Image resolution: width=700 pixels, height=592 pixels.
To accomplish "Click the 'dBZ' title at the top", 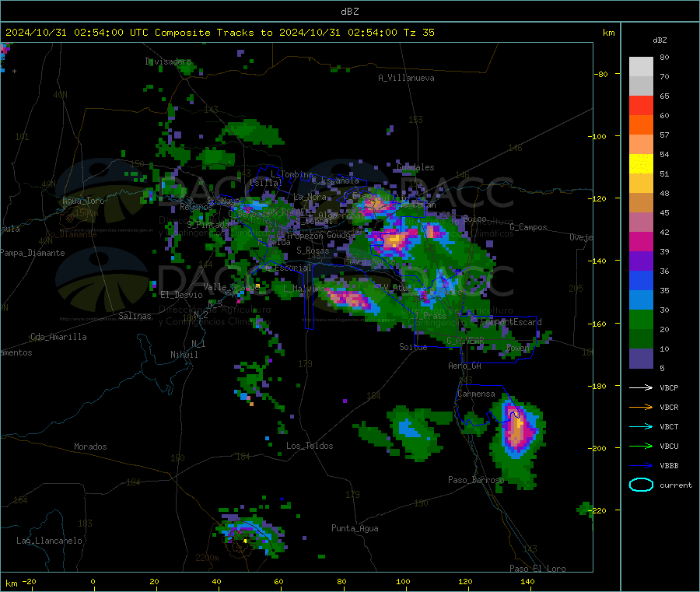I will 349,12.
